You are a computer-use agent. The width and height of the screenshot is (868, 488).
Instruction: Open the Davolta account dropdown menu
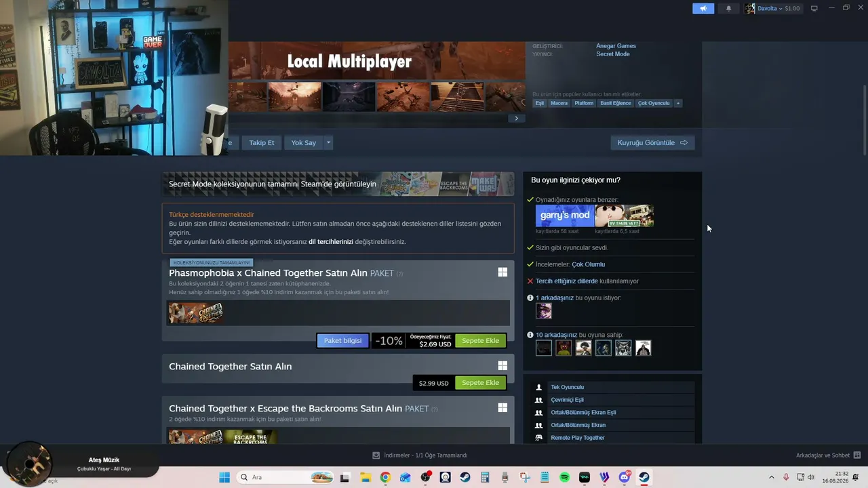click(772, 8)
